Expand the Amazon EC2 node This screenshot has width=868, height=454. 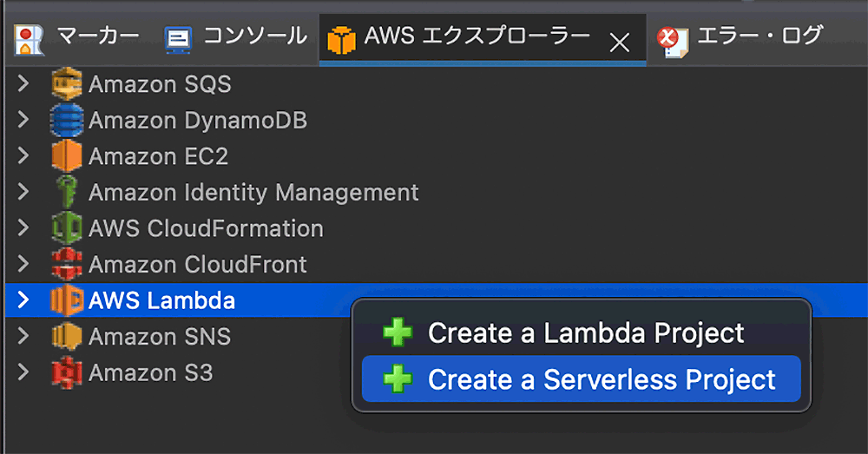tap(23, 156)
